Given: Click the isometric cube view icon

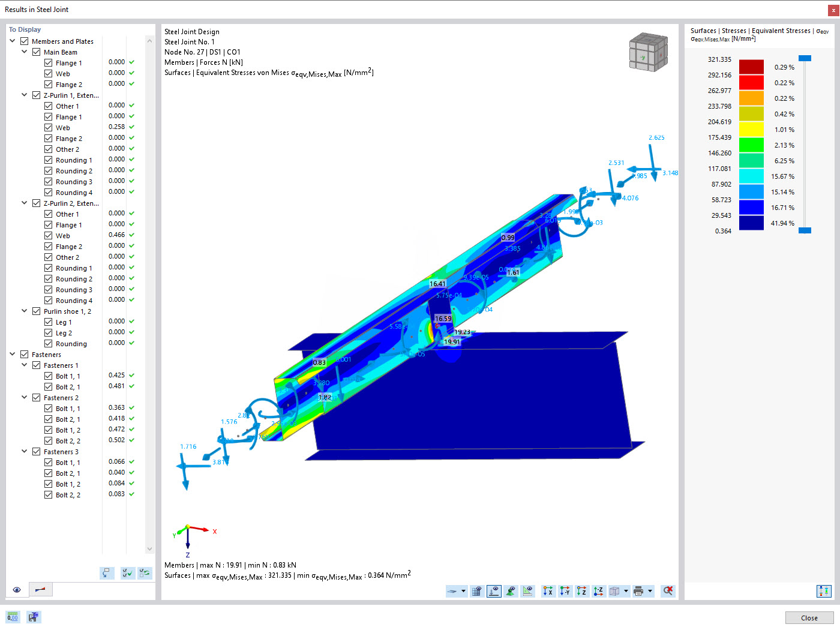Looking at the screenshot, I should click(x=614, y=591).
